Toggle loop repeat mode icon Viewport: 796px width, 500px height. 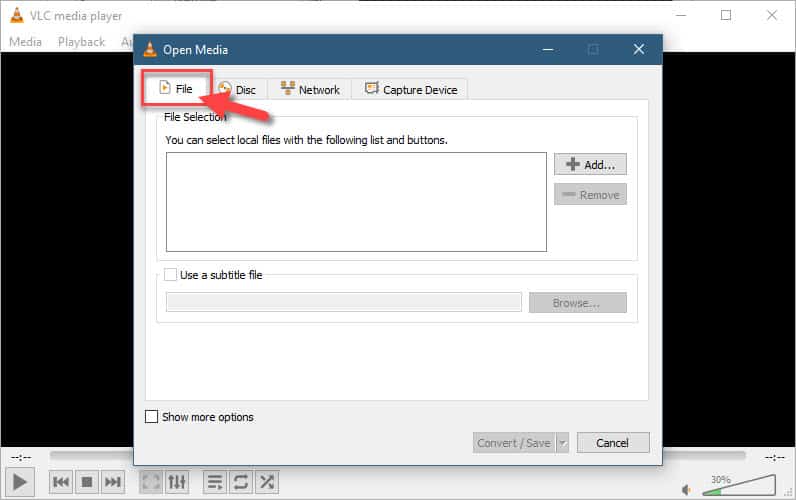(241, 482)
